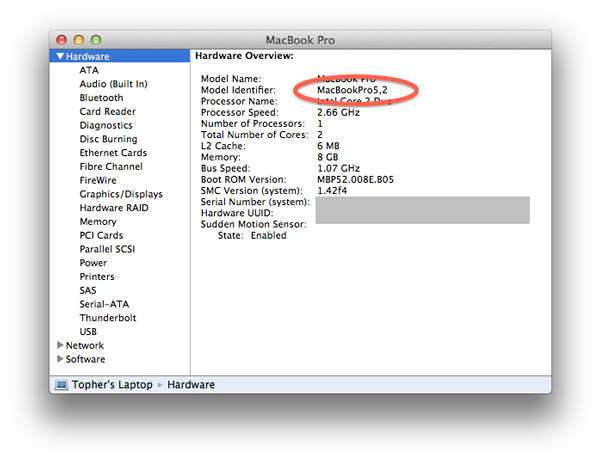The height and width of the screenshot is (461, 600).
Task: Click the MacBook Pro window title
Action: [x=300, y=40]
